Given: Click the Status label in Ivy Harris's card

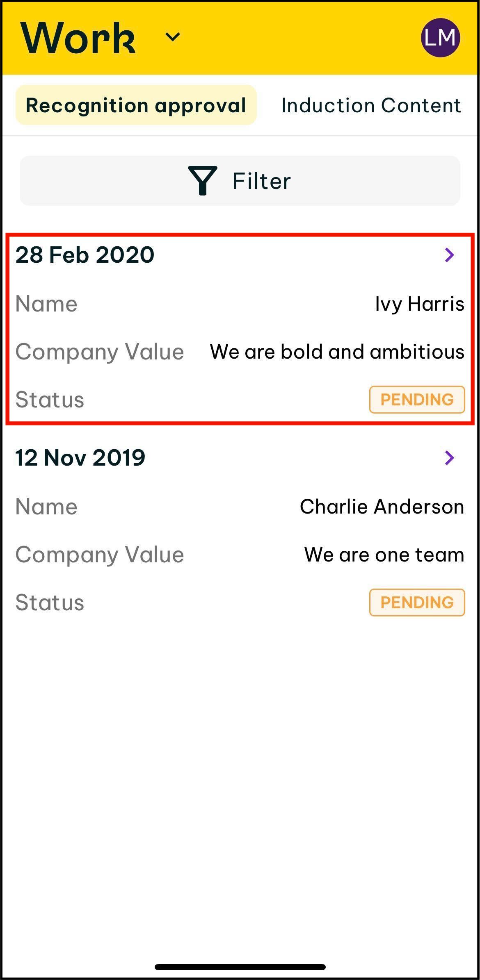Looking at the screenshot, I should [x=50, y=400].
